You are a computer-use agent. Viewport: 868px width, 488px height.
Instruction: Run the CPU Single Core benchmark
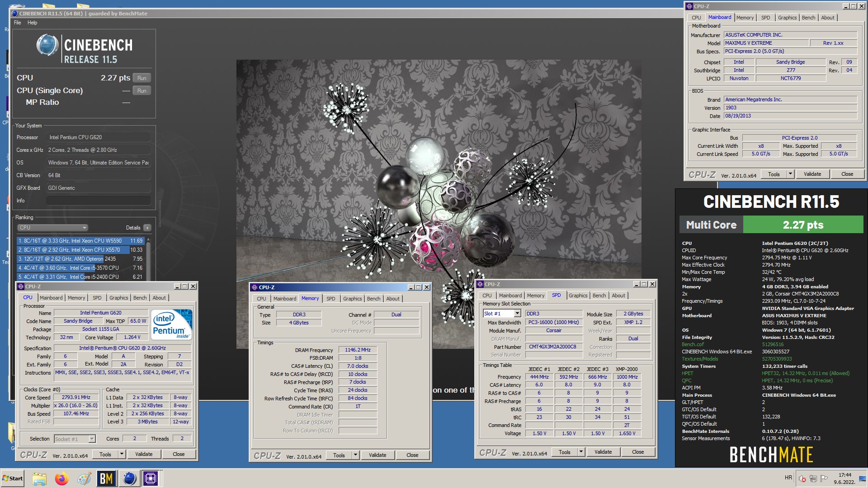click(142, 90)
